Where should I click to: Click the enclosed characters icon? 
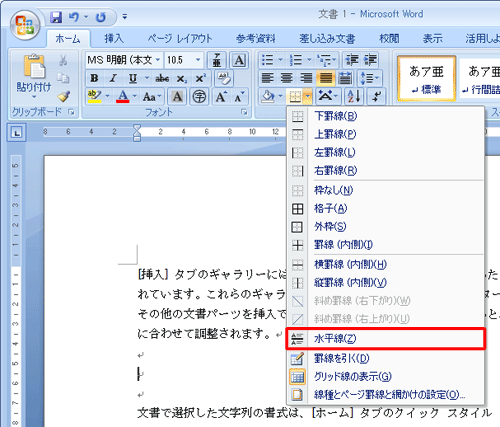click(200, 97)
